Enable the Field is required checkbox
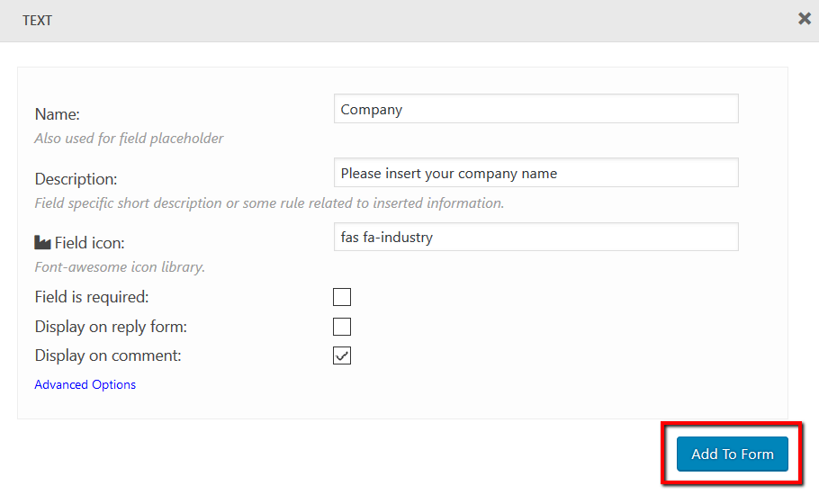The height and width of the screenshot is (504, 819). point(342,297)
